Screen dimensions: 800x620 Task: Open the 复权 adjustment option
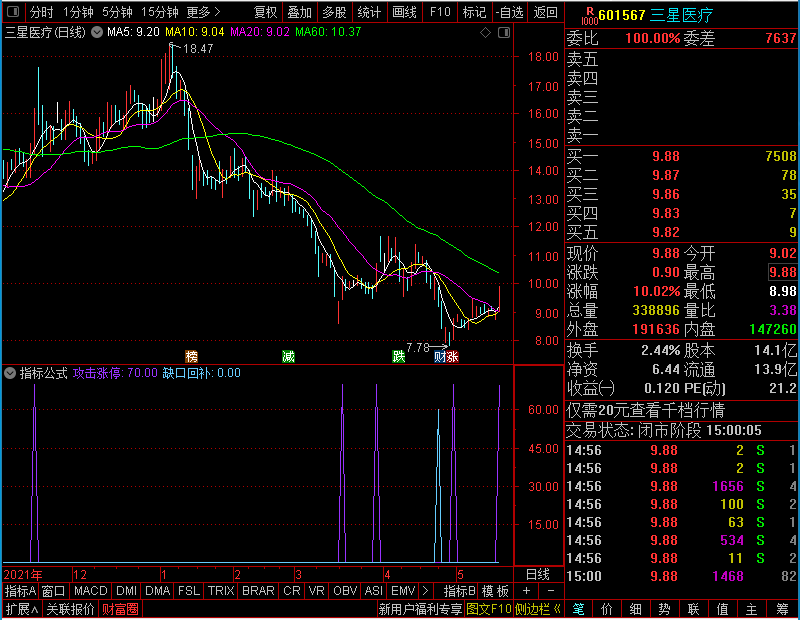pos(265,12)
